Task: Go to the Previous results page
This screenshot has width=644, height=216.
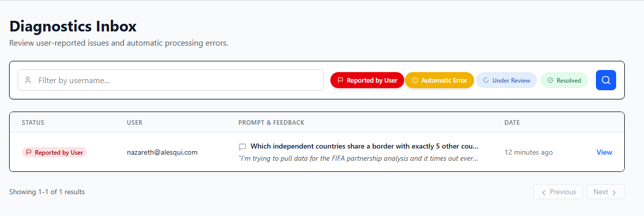Action: click(558, 192)
